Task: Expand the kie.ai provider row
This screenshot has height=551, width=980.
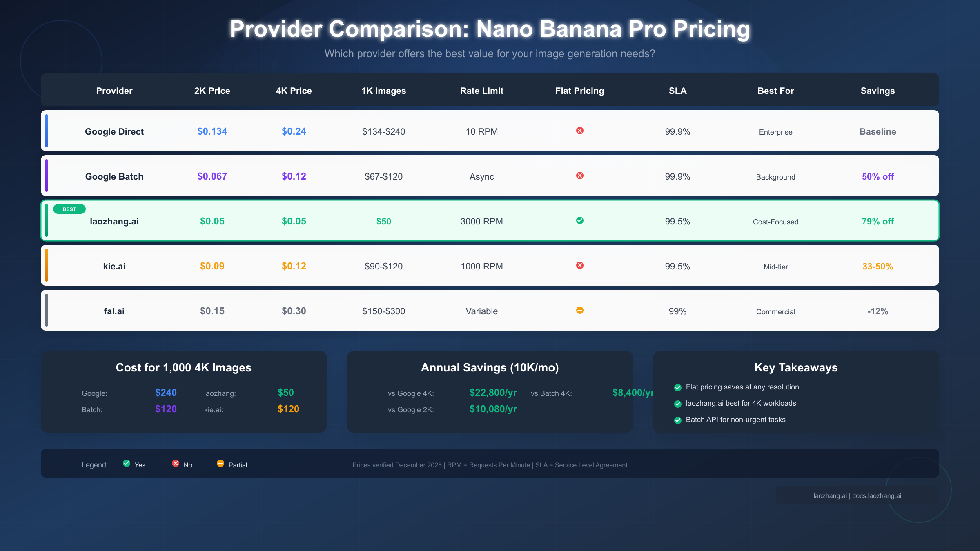Action: [x=114, y=266]
